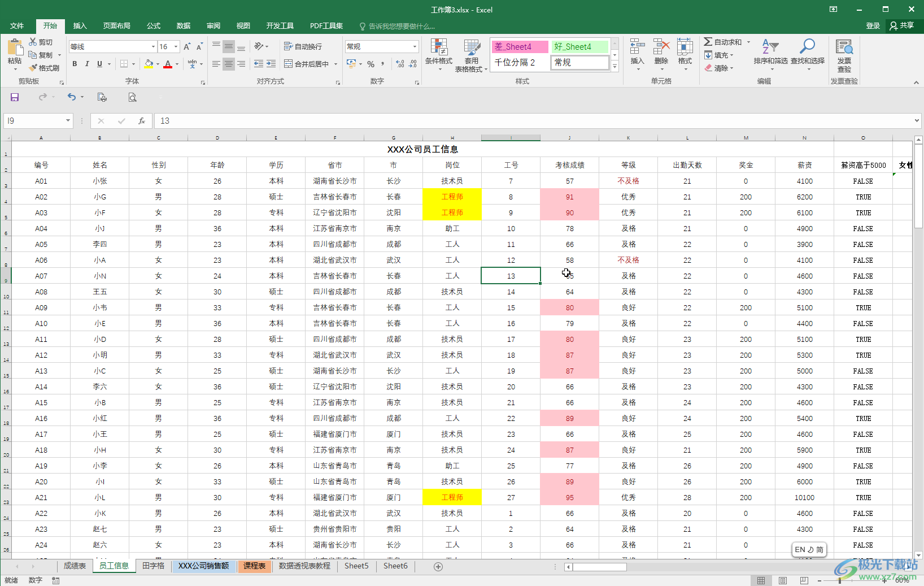Click the Clear (清除) button
924x586 pixels.
(718, 68)
